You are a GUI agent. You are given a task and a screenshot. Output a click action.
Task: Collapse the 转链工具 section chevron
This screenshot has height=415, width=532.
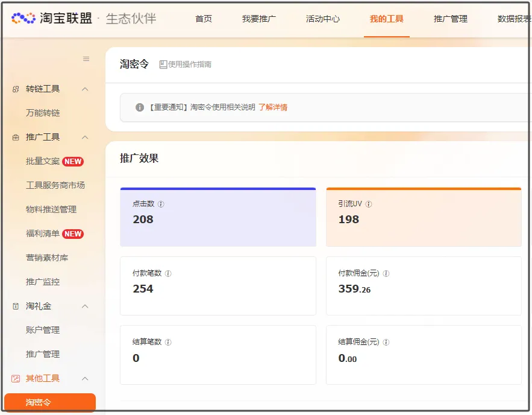pos(85,89)
